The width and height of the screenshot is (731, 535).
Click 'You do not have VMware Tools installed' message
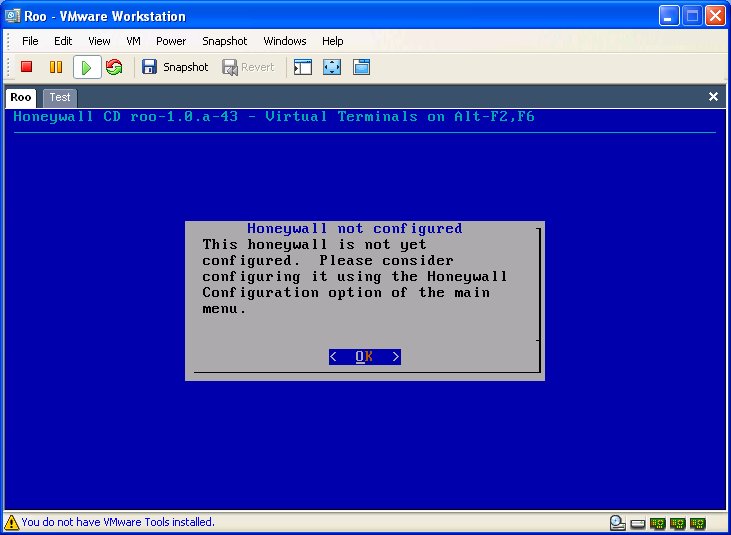118,522
